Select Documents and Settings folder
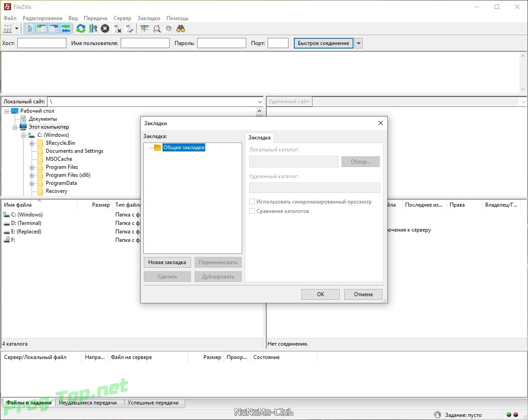Screen dimensions: 528x420 tap(74, 151)
